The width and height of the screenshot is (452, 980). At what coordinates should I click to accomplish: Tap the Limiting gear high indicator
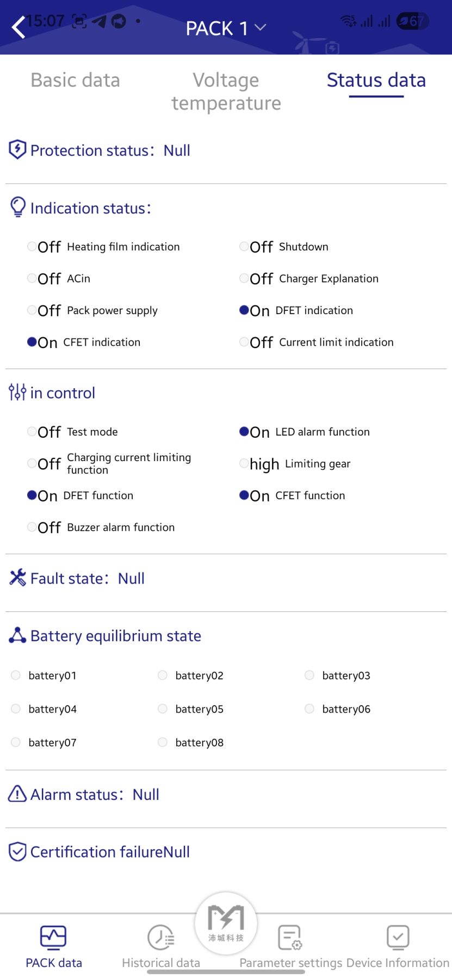pyautogui.click(x=244, y=463)
